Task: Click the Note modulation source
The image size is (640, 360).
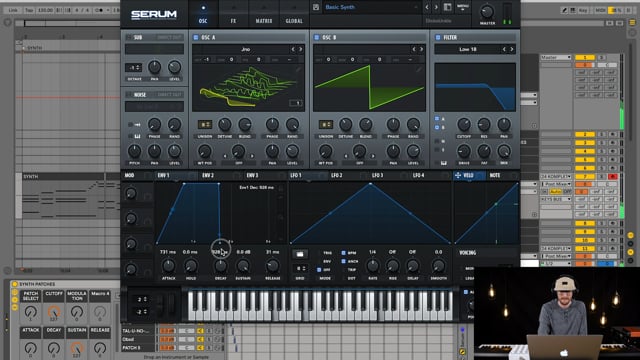Action: (x=495, y=175)
